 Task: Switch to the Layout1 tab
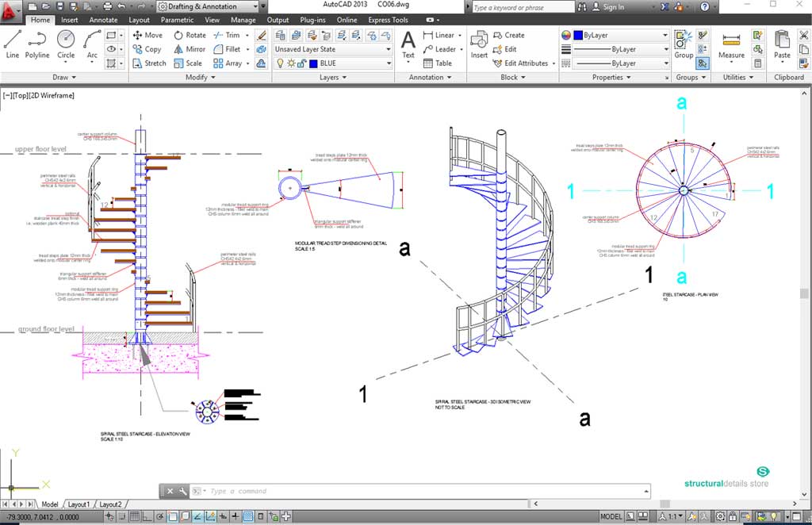pyautogui.click(x=79, y=503)
